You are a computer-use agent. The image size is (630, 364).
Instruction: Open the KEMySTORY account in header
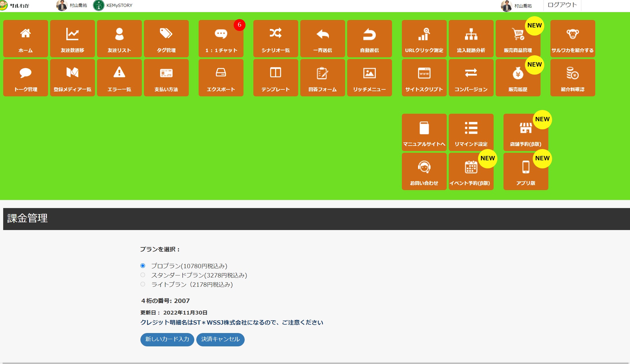click(113, 5)
